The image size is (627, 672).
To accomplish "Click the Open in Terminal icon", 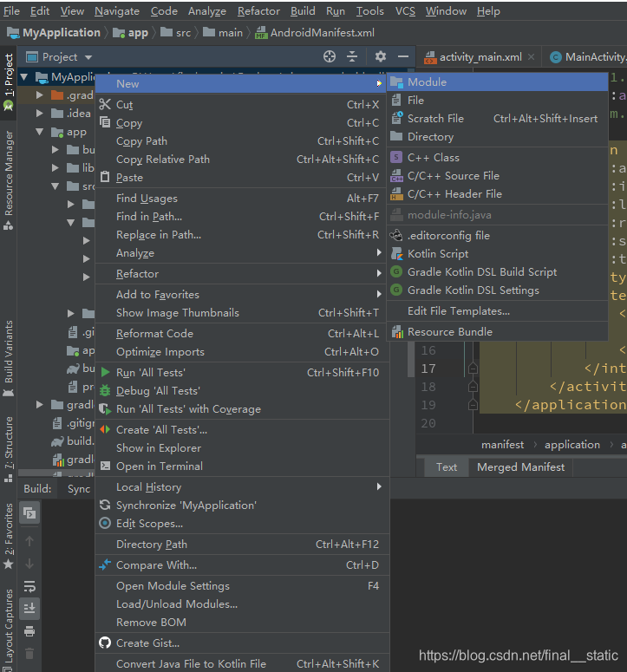I will click(x=105, y=466).
